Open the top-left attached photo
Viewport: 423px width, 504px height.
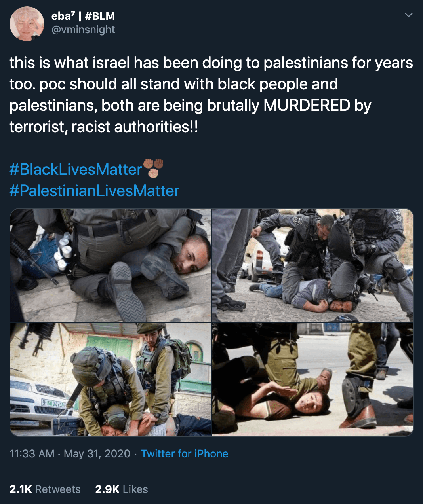coord(111,265)
